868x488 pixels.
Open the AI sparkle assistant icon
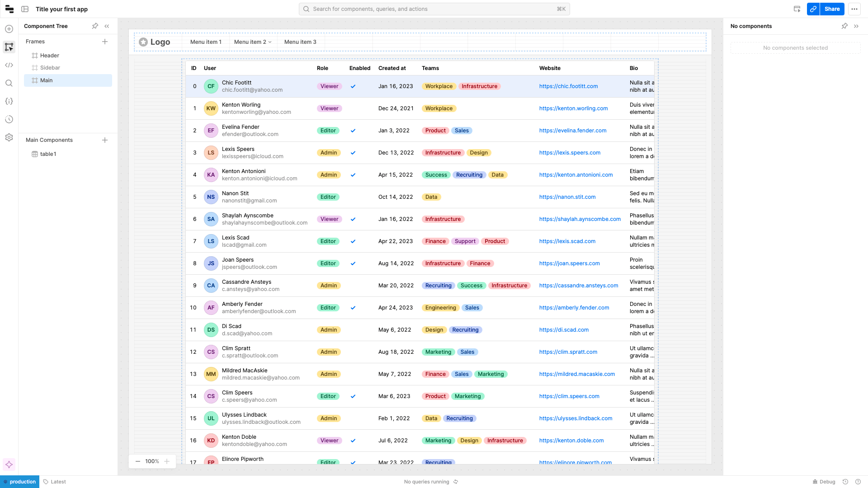click(x=9, y=465)
